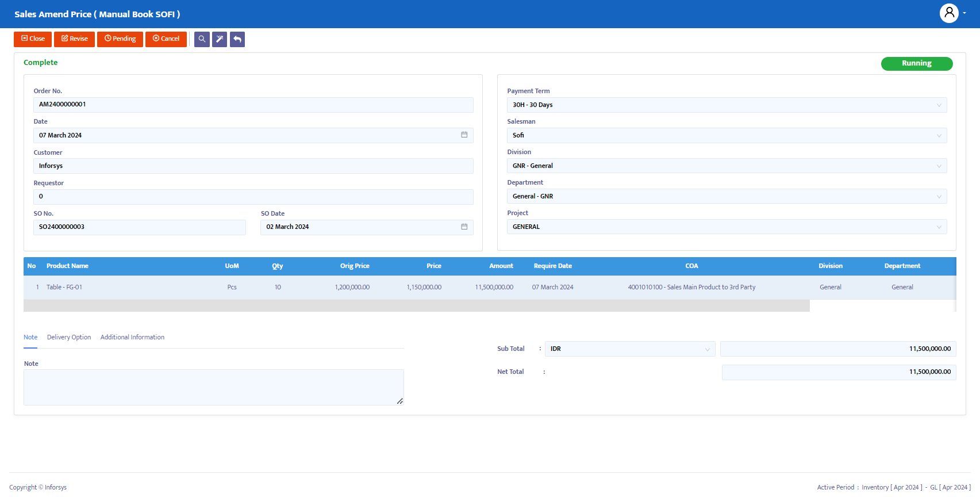Screen dimensions: 980x497
Task: Expand the user menu caret
Action: 964,13
